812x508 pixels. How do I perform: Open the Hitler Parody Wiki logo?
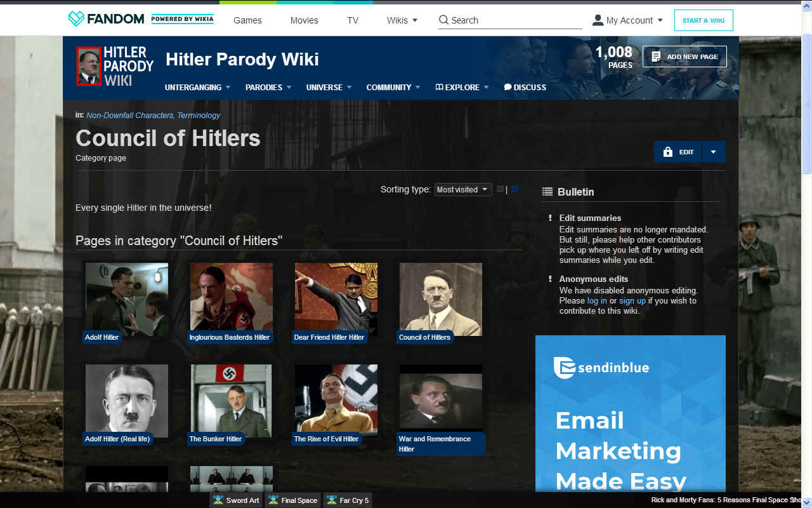coord(115,66)
